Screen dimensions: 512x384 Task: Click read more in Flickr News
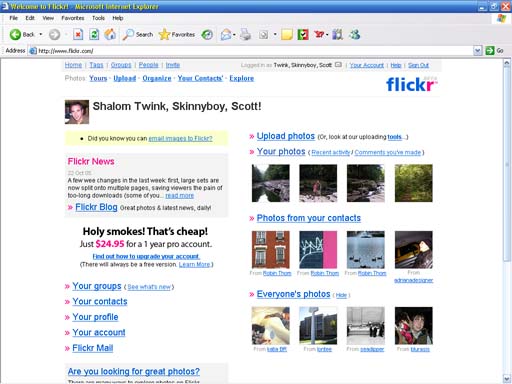click(x=179, y=196)
